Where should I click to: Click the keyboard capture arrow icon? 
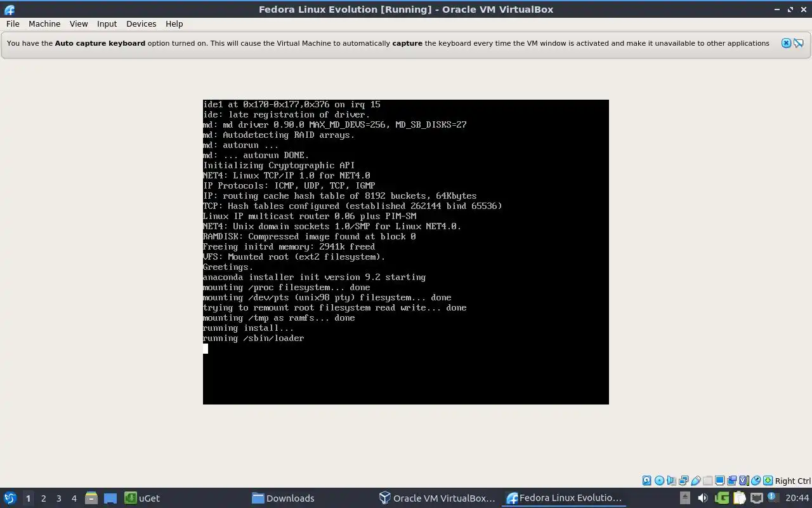(768, 481)
